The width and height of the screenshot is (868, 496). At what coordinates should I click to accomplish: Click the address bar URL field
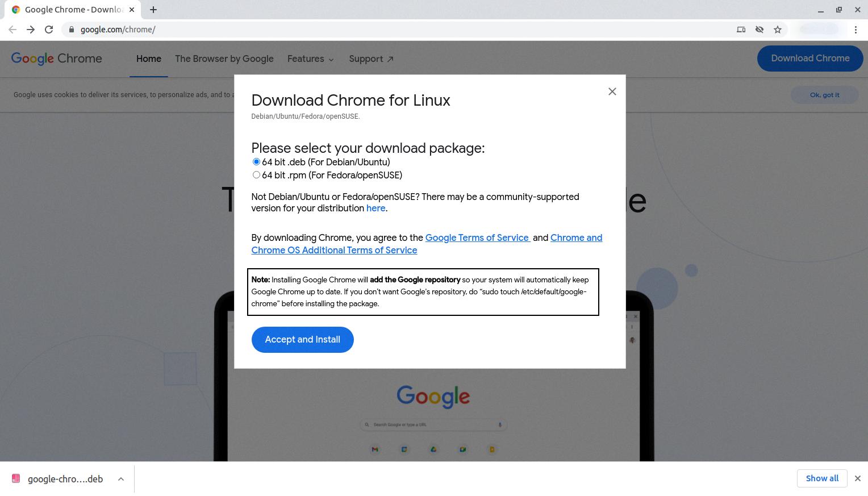pyautogui.click(x=398, y=30)
